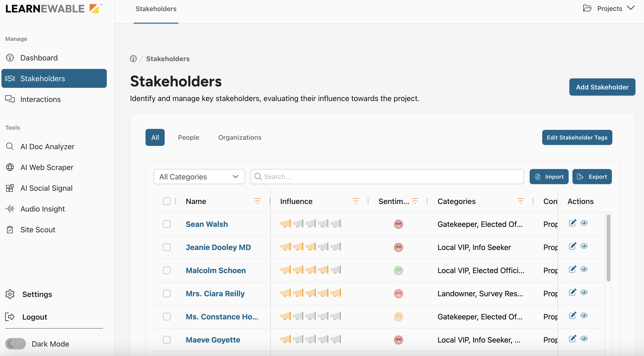The width and height of the screenshot is (644, 356).
Task: Switch to the People tab
Action: 189,137
